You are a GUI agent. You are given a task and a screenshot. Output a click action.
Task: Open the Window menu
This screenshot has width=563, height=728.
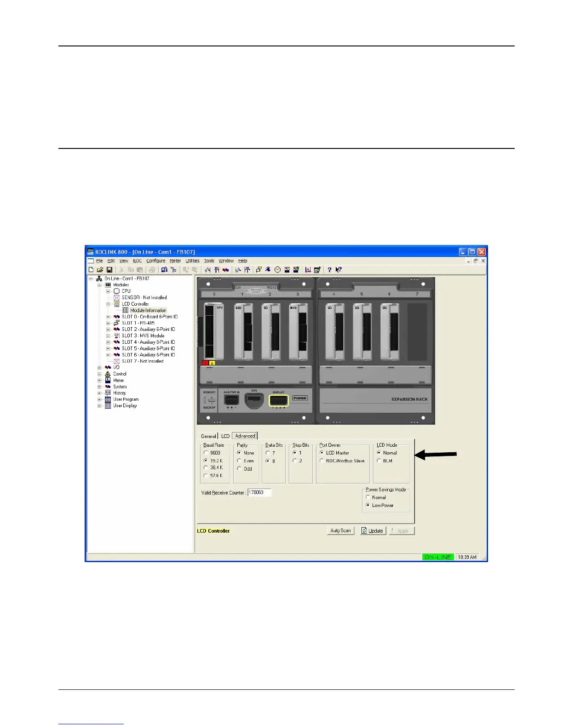[x=226, y=261]
